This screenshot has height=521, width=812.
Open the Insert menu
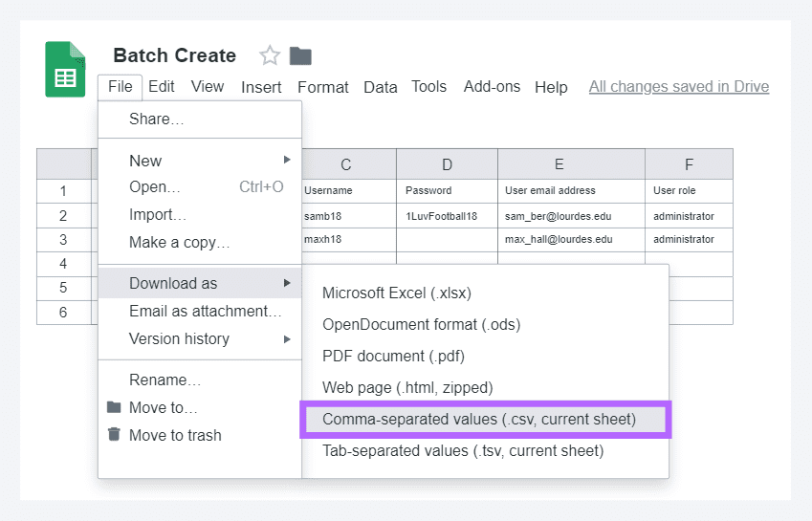261,87
